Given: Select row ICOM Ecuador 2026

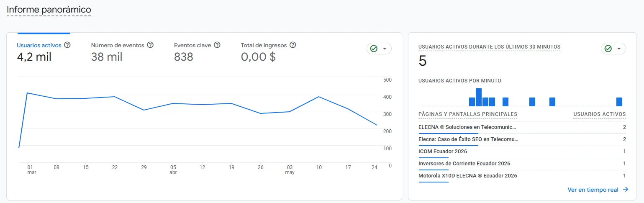Looking at the screenshot, I should (x=522, y=152).
